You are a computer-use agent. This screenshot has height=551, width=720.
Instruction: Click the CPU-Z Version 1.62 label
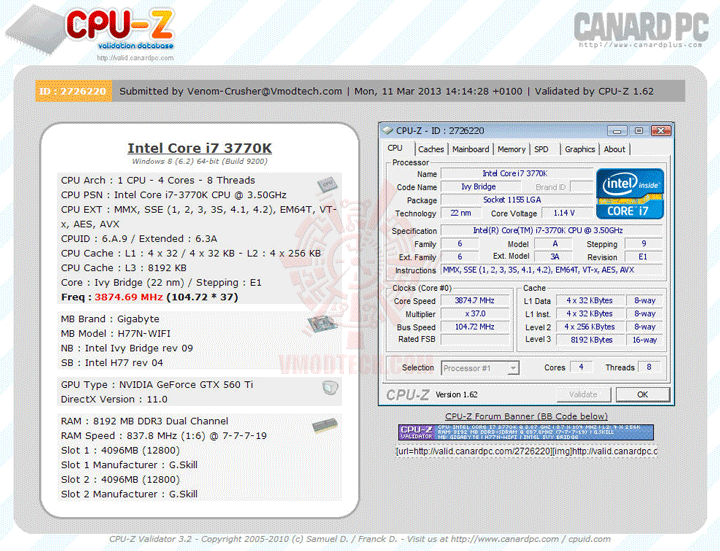coord(456,395)
